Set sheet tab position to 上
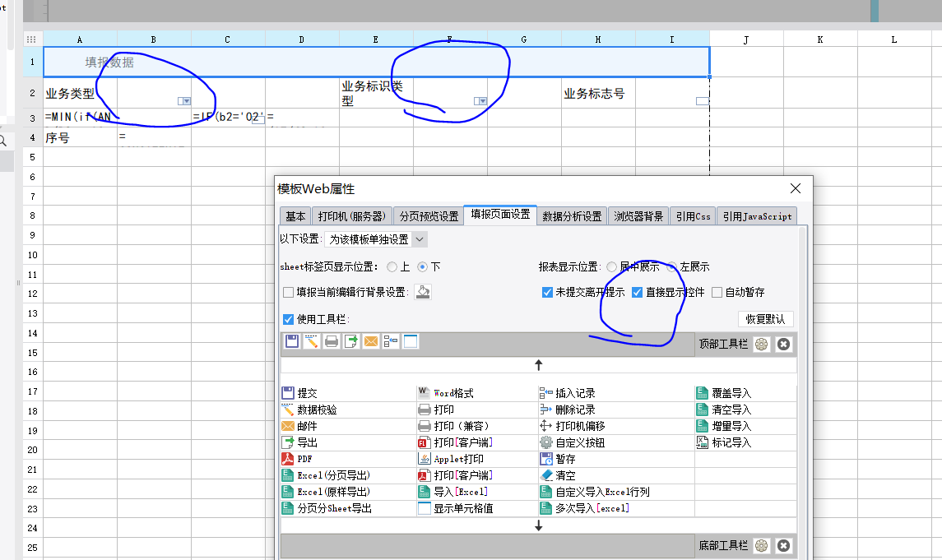 [392, 266]
